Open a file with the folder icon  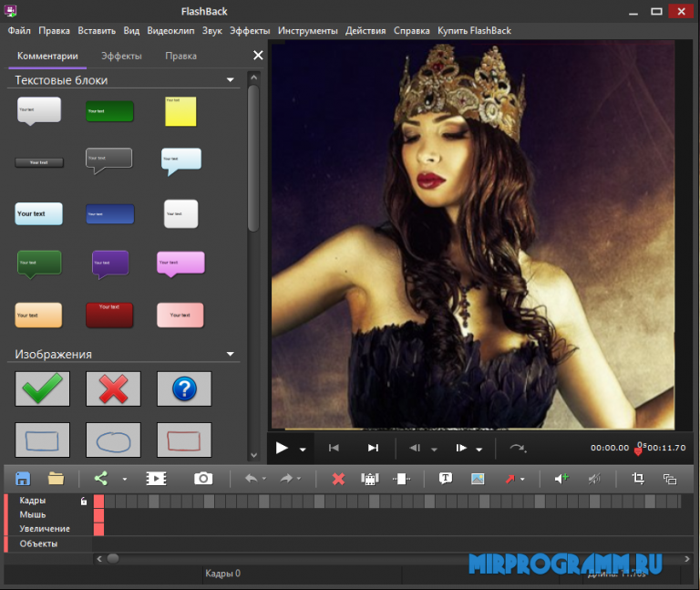(x=57, y=478)
